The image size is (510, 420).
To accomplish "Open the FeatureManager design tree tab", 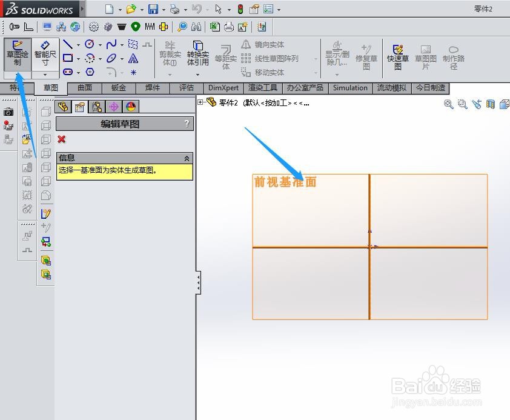I will [63, 107].
